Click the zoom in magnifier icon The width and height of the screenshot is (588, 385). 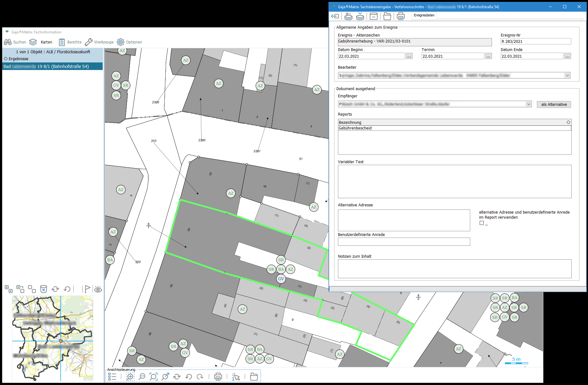[x=130, y=376]
